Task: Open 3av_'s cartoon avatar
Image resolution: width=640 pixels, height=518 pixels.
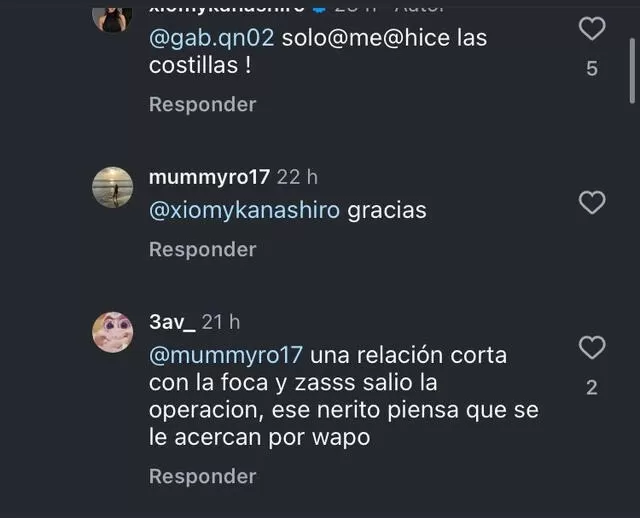Action: pyautogui.click(x=113, y=332)
